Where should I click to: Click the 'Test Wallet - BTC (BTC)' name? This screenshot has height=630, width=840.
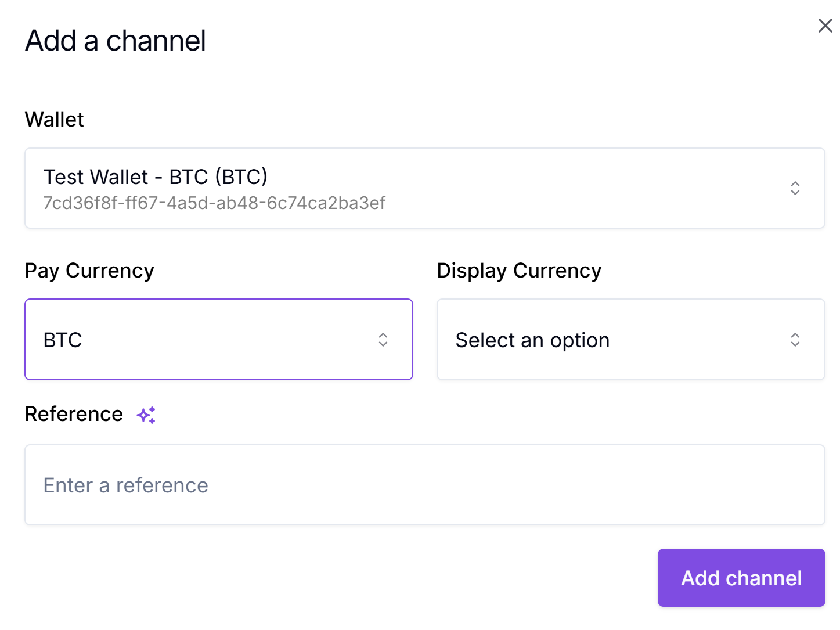[x=156, y=177]
